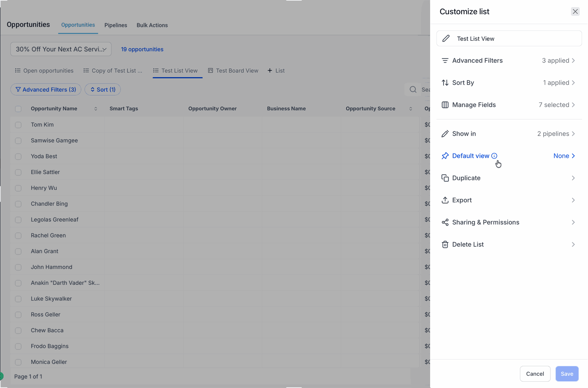Open the Luke Skywalker opportunity

coord(51,299)
